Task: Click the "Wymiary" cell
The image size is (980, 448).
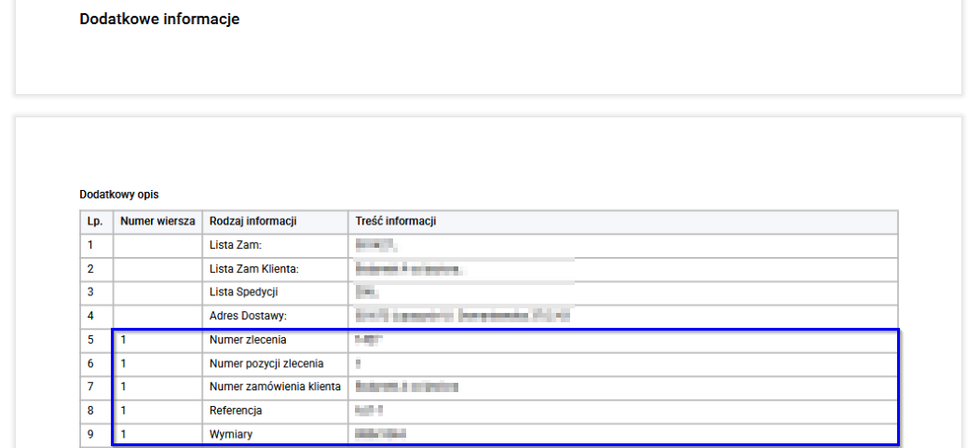Action: 275,434
